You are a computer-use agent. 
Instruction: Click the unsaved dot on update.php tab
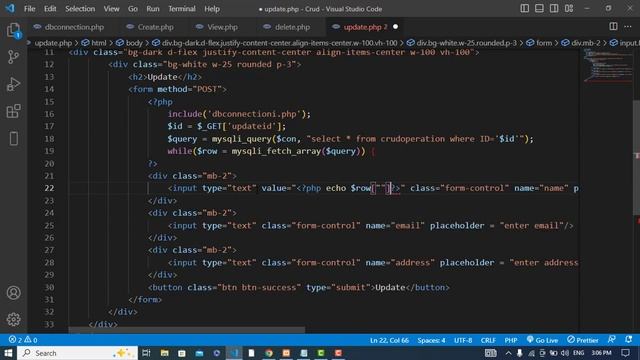pyautogui.click(x=395, y=27)
